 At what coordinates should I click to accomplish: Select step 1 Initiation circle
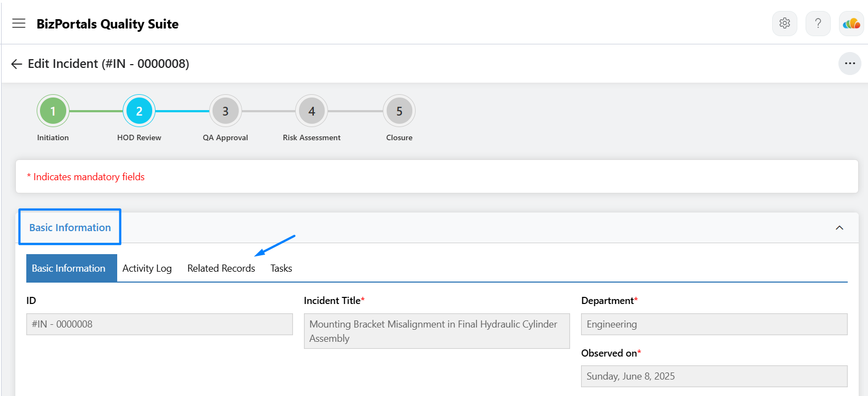(53, 111)
